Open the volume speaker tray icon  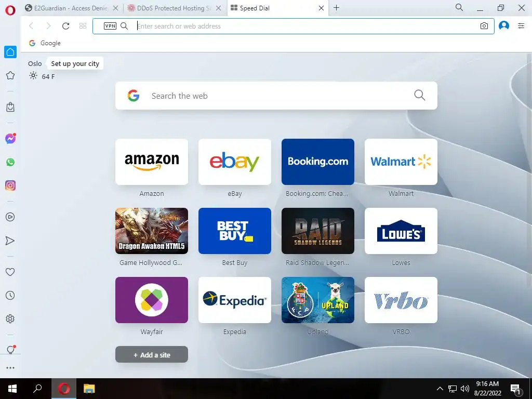pos(465,389)
